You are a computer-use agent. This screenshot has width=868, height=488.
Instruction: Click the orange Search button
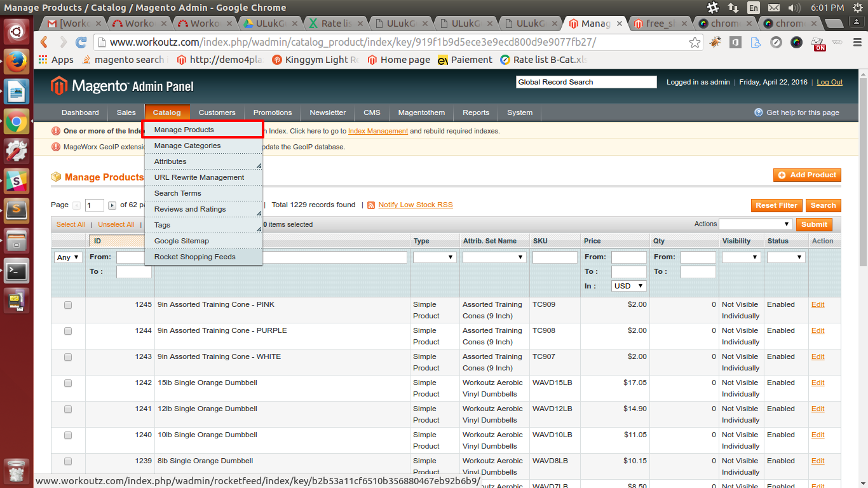(824, 206)
